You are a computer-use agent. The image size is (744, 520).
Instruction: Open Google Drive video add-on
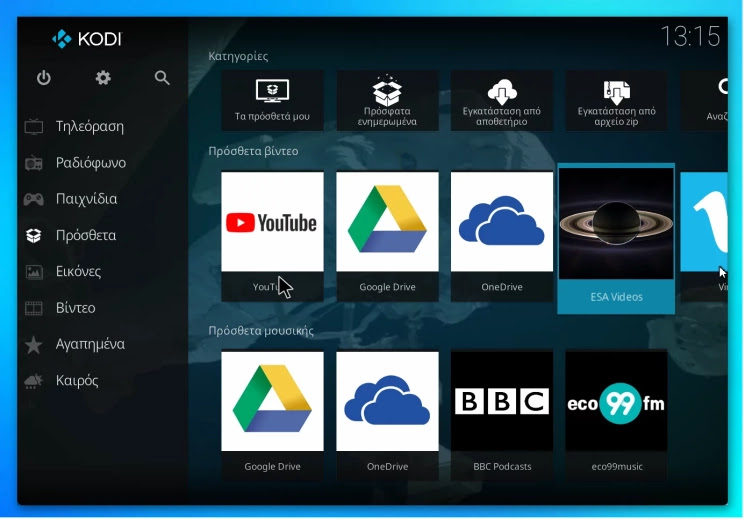pos(387,236)
